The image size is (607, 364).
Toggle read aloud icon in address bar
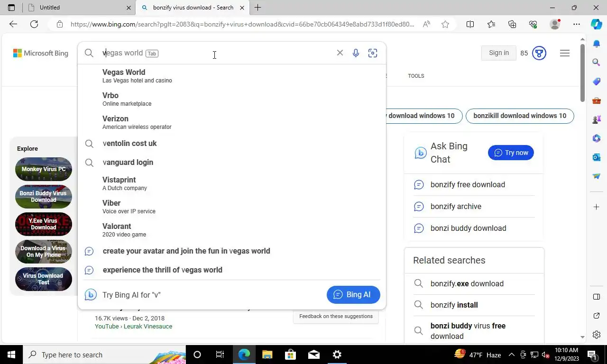pyautogui.click(x=426, y=24)
